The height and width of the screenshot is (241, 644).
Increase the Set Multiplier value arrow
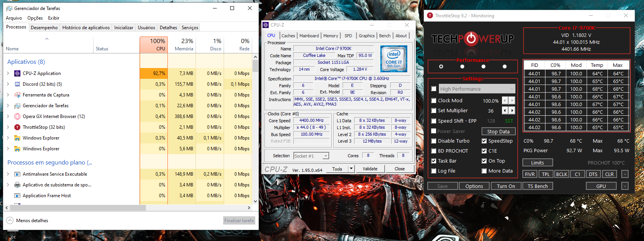coord(512,111)
